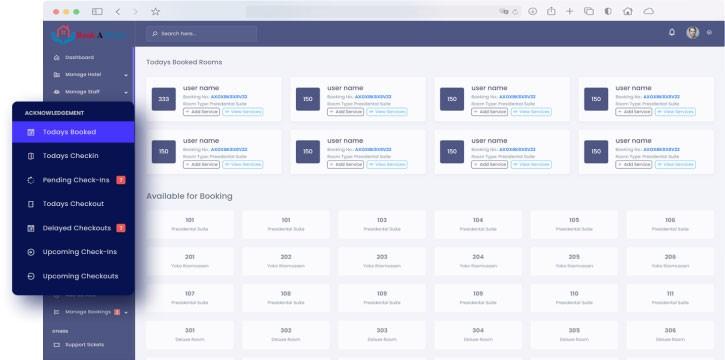Viewport: 725px width, 360px height.
Task: Select available room 202
Action: tap(286, 261)
